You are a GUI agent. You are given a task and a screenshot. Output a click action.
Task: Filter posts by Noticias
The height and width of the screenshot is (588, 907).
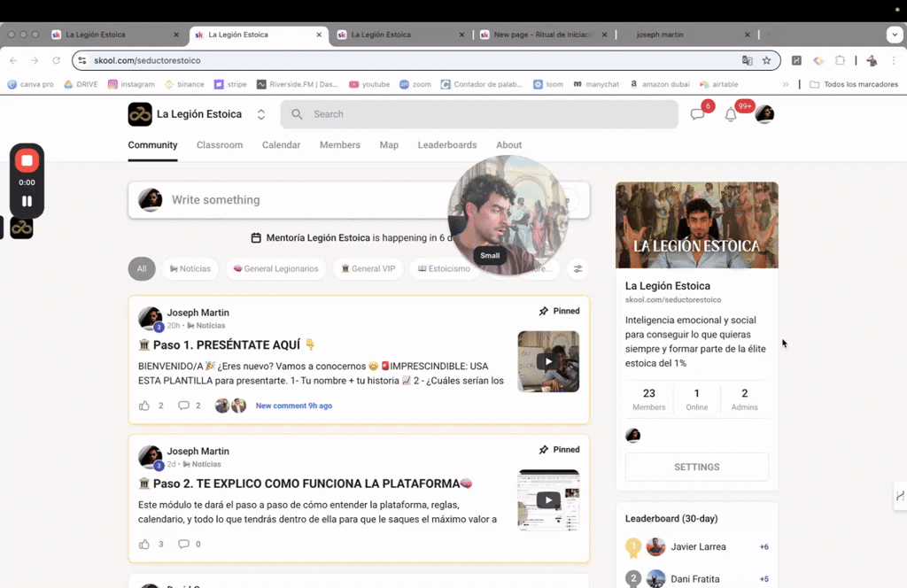click(190, 268)
